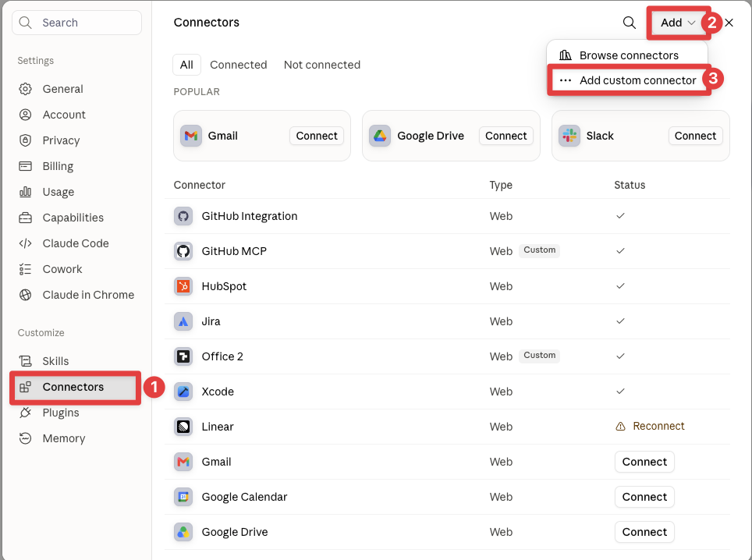Click the Usage bar chart icon
Viewport: 752px width, 560px height.
coord(26,192)
